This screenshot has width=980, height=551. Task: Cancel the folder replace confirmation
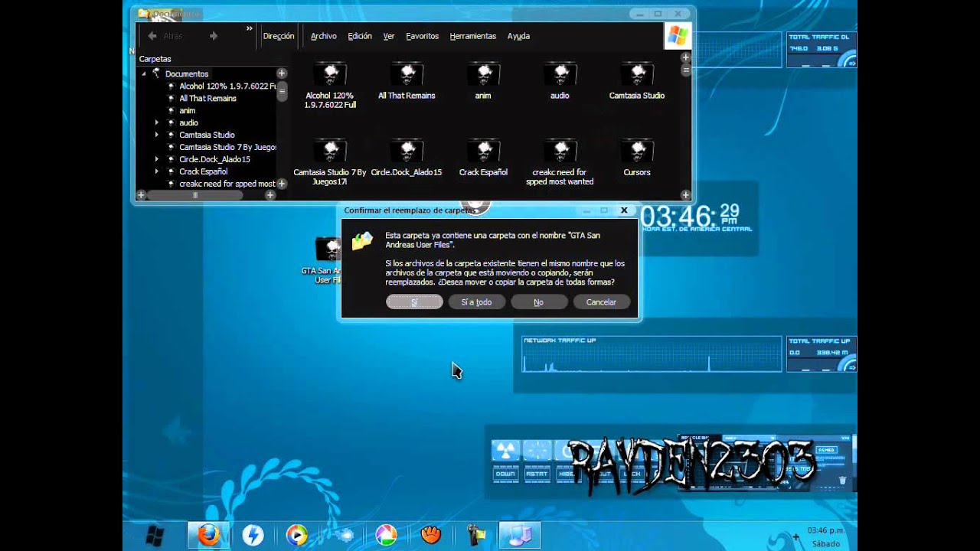coord(601,302)
